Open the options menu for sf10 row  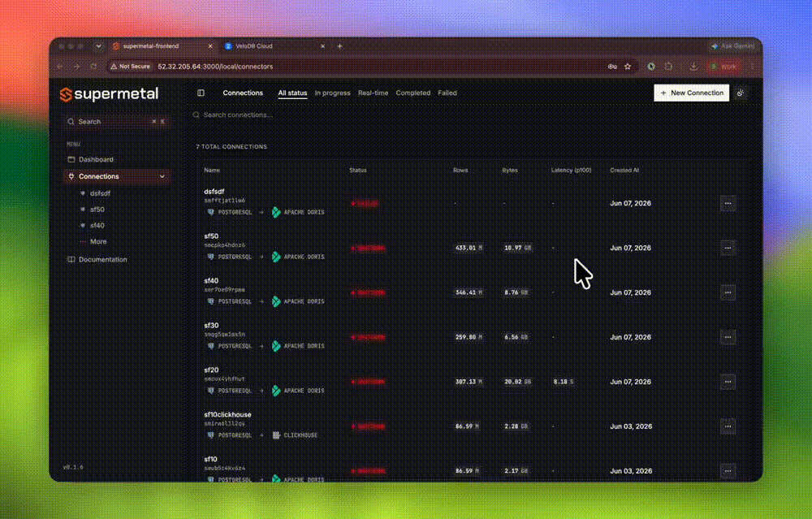[x=728, y=471]
